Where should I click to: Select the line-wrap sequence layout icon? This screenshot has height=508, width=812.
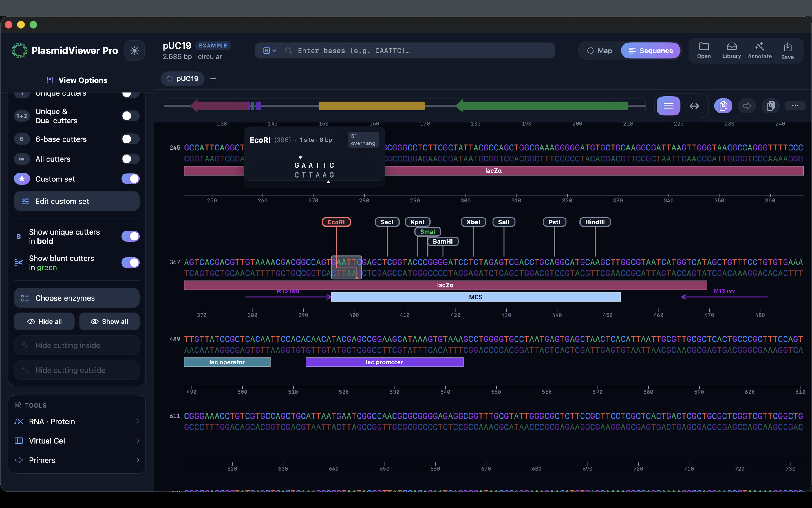click(x=668, y=106)
